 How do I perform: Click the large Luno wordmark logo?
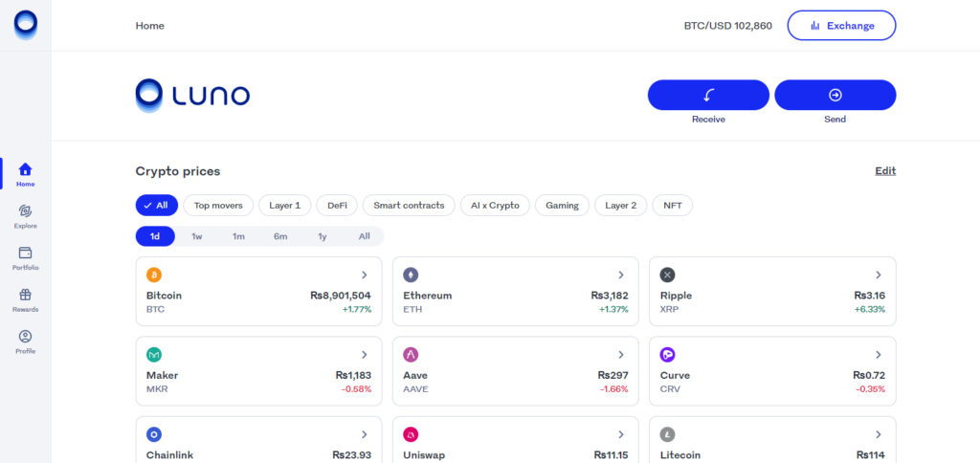click(x=192, y=96)
